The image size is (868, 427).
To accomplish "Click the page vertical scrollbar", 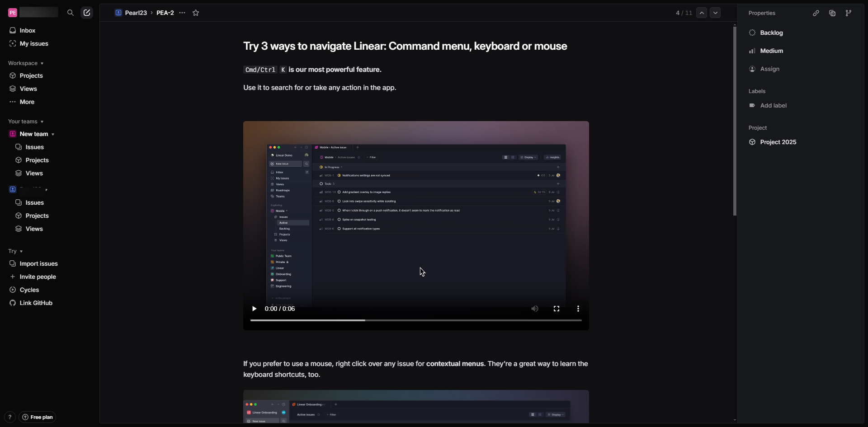I will click(x=735, y=121).
